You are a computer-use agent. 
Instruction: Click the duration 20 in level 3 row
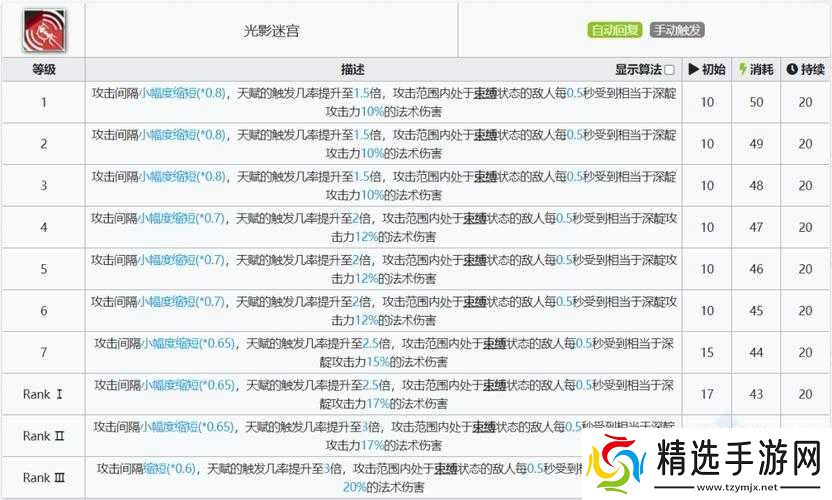805,185
